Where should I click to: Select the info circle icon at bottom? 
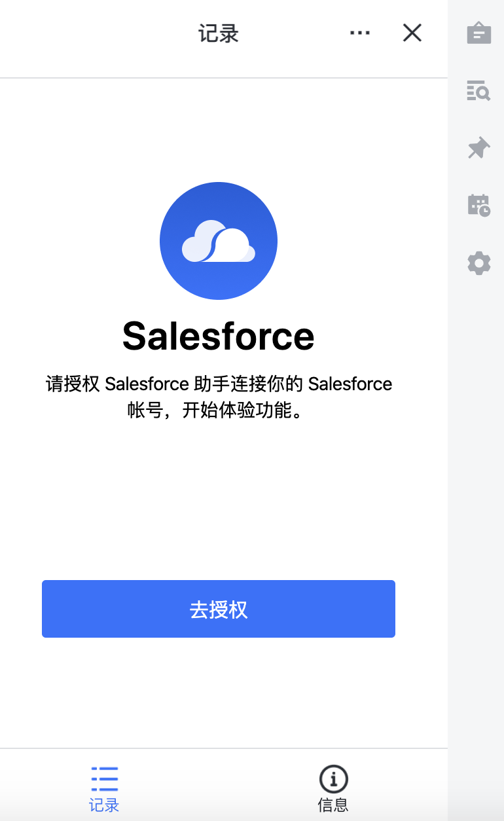(333, 779)
